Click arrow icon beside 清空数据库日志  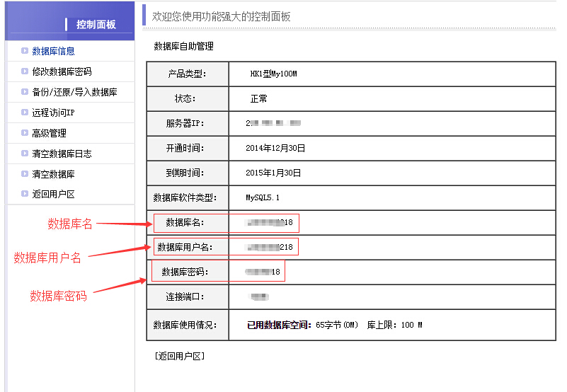tap(25, 154)
